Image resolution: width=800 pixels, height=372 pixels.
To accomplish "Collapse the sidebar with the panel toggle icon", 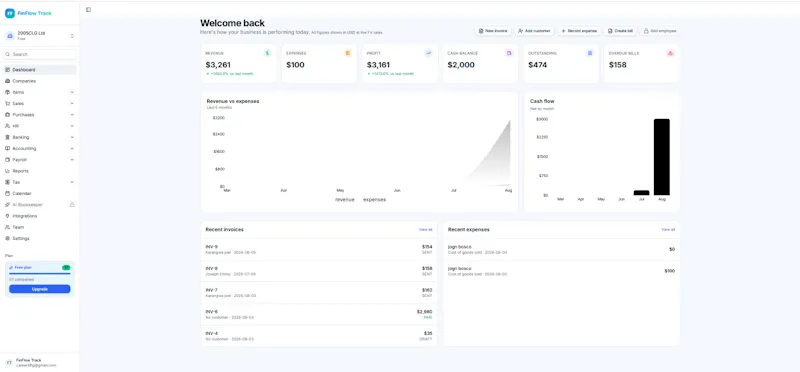I will [88, 9].
